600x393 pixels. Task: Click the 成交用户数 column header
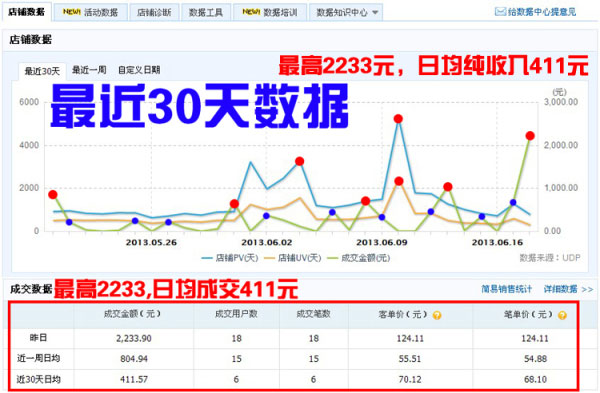coord(236,314)
